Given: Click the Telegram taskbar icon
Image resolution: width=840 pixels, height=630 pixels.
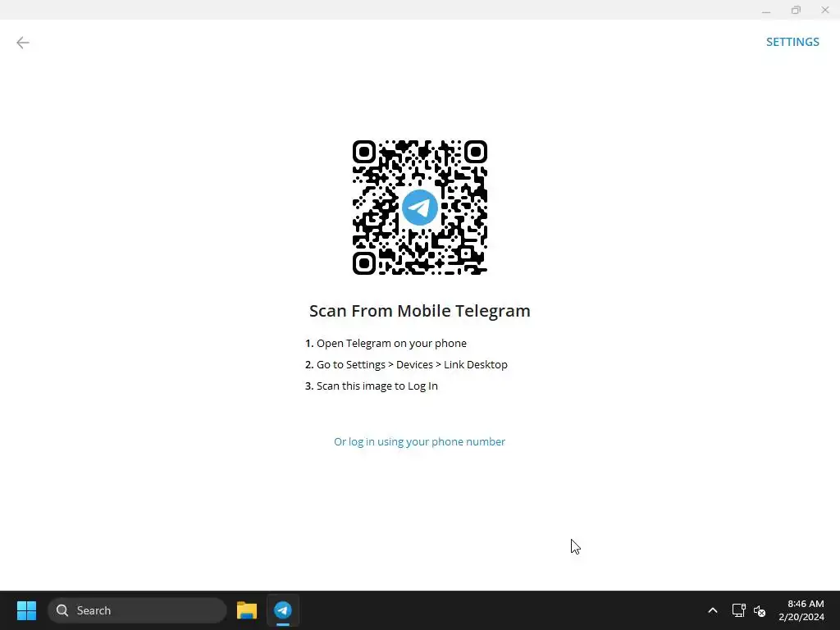Looking at the screenshot, I should pyautogui.click(x=283, y=610).
